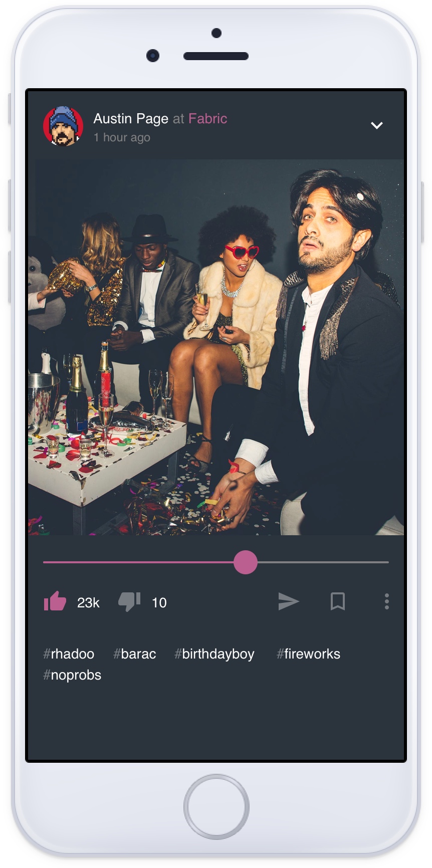Select the #birthdayboy hashtag
Screen dimensions: 432x868
click(x=214, y=655)
